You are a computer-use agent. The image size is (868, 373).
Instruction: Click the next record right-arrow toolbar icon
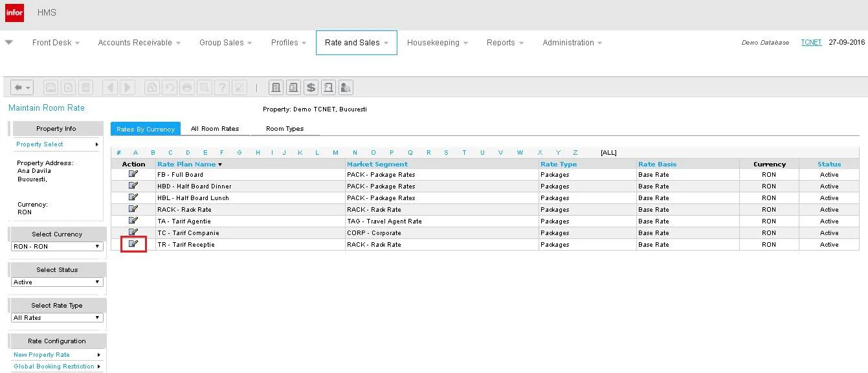[128, 87]
